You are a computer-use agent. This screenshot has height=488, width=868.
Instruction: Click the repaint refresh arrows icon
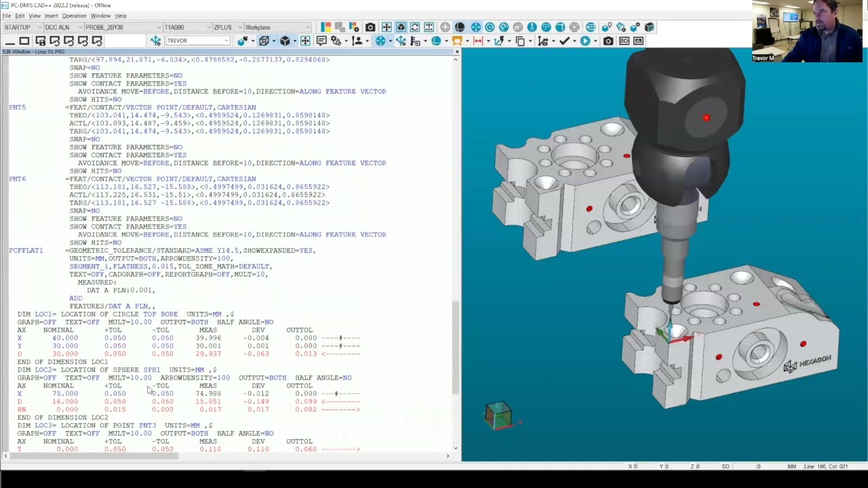415,27
